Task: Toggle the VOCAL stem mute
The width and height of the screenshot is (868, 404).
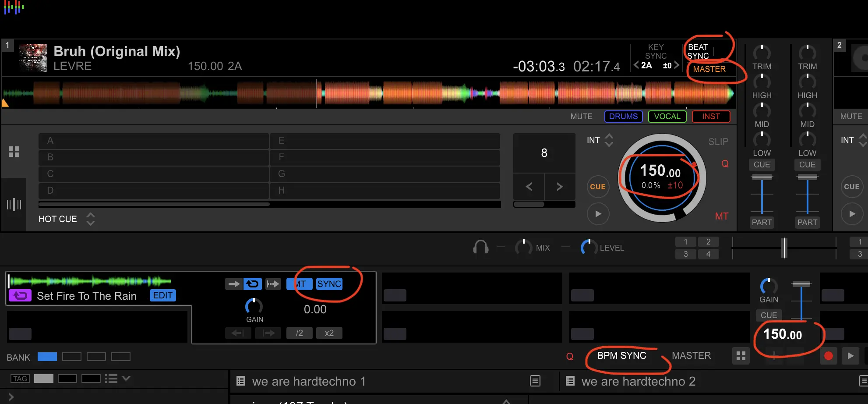Action: pyautogui.click(x=667, y=117)
